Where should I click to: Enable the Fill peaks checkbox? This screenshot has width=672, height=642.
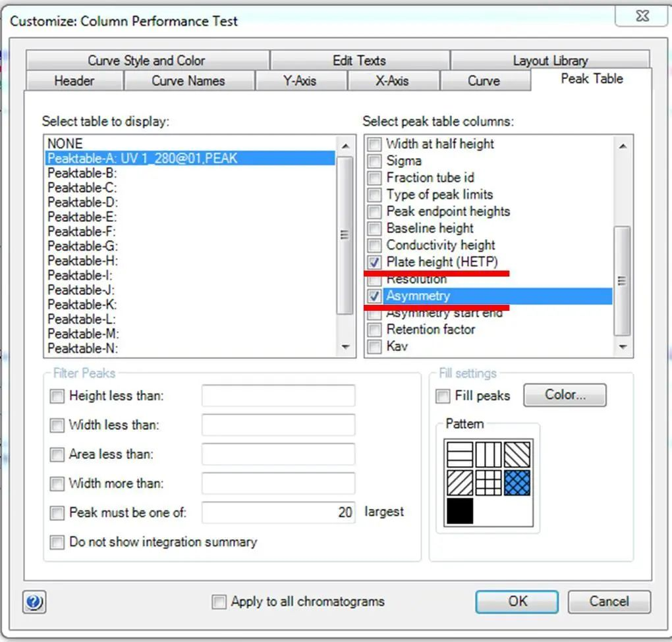[443, 396]
